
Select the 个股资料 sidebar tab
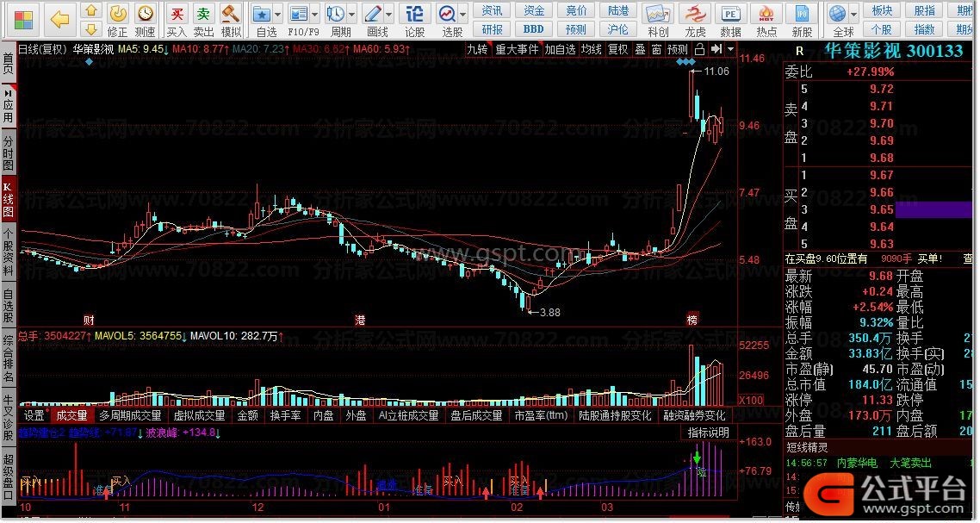8,252
